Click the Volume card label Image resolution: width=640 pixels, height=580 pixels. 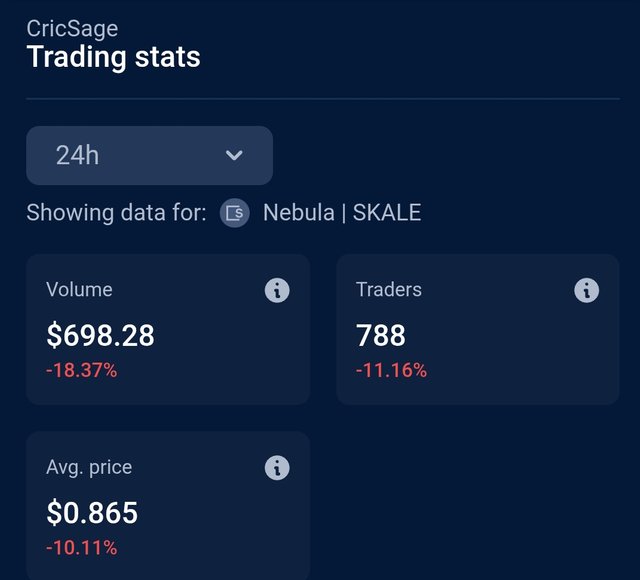click(79, 289)
